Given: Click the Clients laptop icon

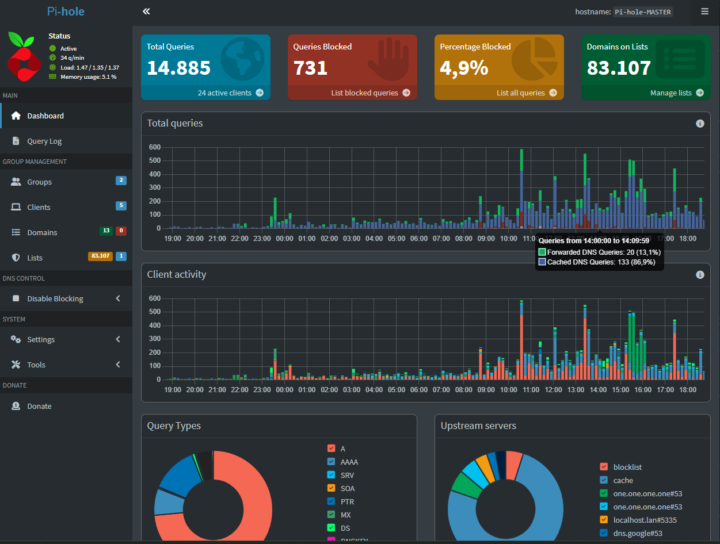Looking at the screenshot, I should (x=16, y=207).
